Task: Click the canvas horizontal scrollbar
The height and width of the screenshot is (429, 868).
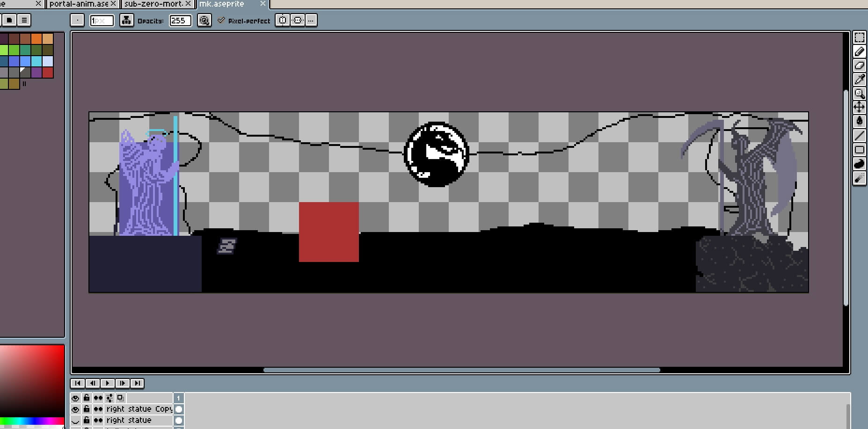Action: 461,370
